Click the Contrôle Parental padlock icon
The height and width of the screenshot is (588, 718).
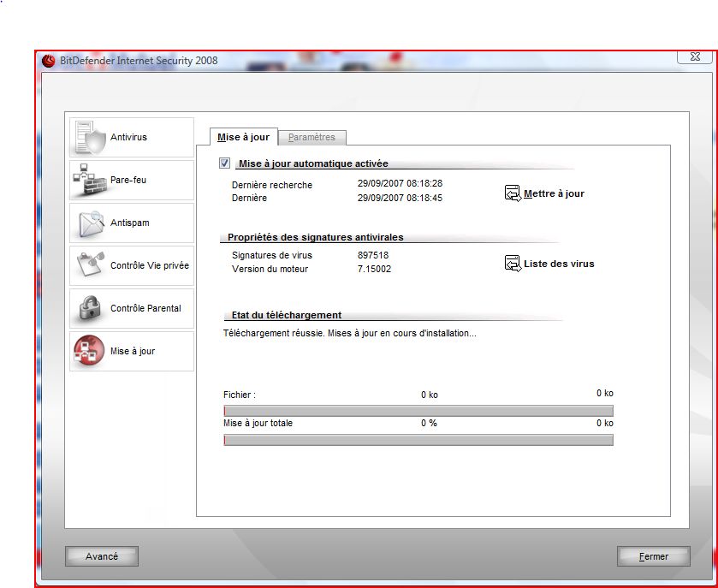pyautogui.click(x=90, y=308)
